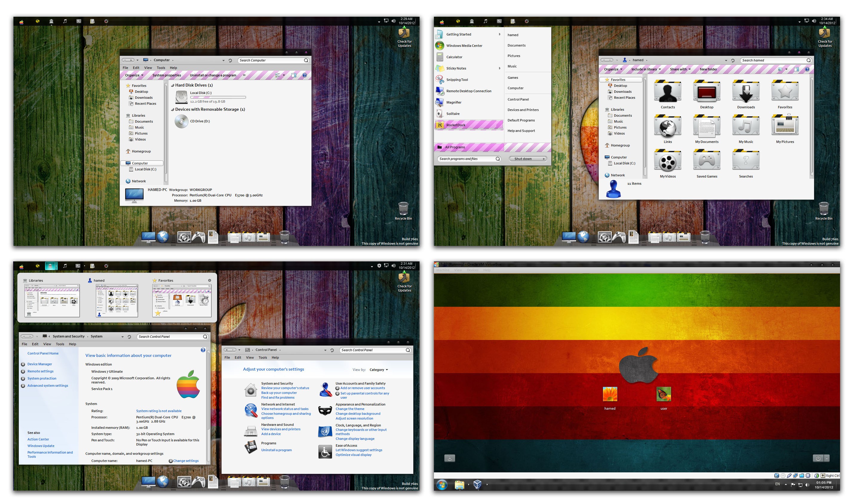The height and width of the screenshot is (504, 852).
Task: Open Edit menu in the Control Panel window
Action: click(237, 357)
